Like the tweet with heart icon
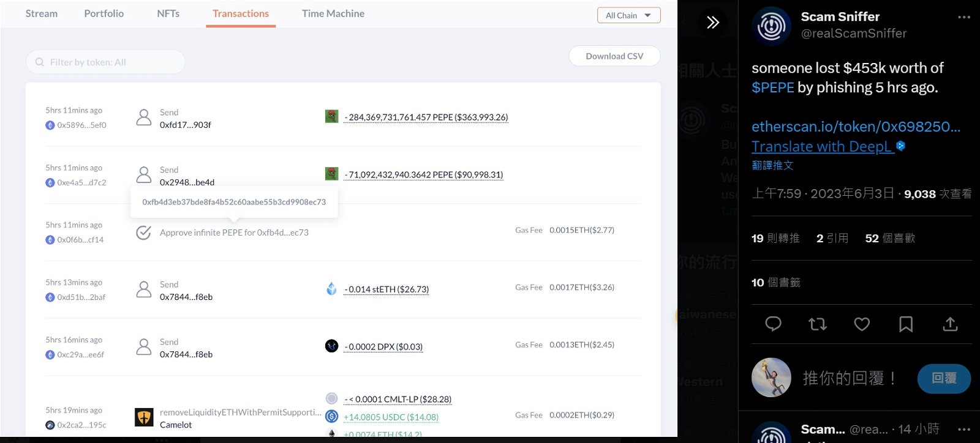This screenshot has width=980, height=443. pos(862,324)
